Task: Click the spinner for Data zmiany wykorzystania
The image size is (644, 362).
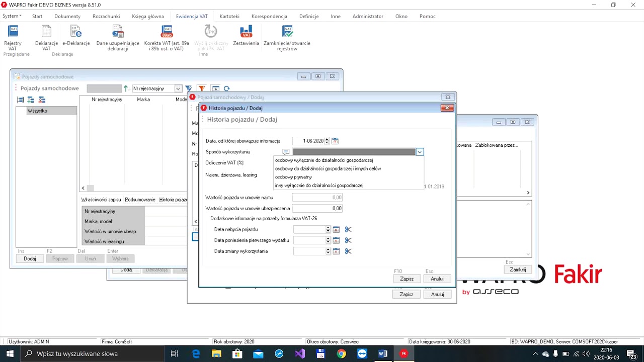Action: [328, 251]
